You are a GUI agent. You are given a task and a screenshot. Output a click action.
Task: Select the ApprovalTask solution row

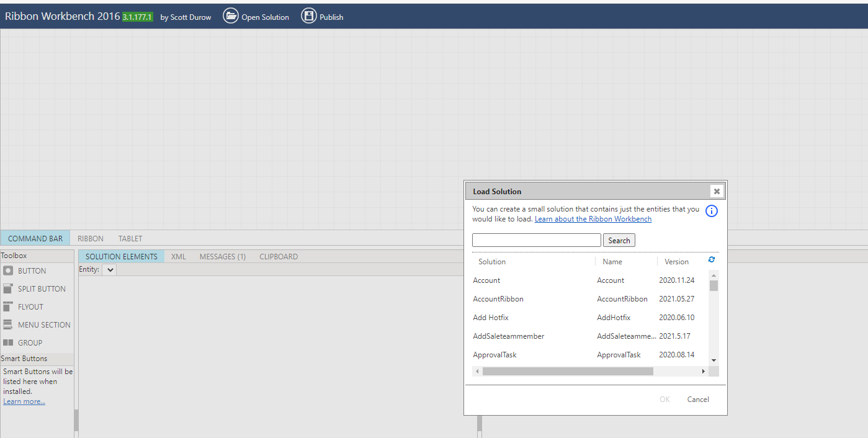pos(590,355)
